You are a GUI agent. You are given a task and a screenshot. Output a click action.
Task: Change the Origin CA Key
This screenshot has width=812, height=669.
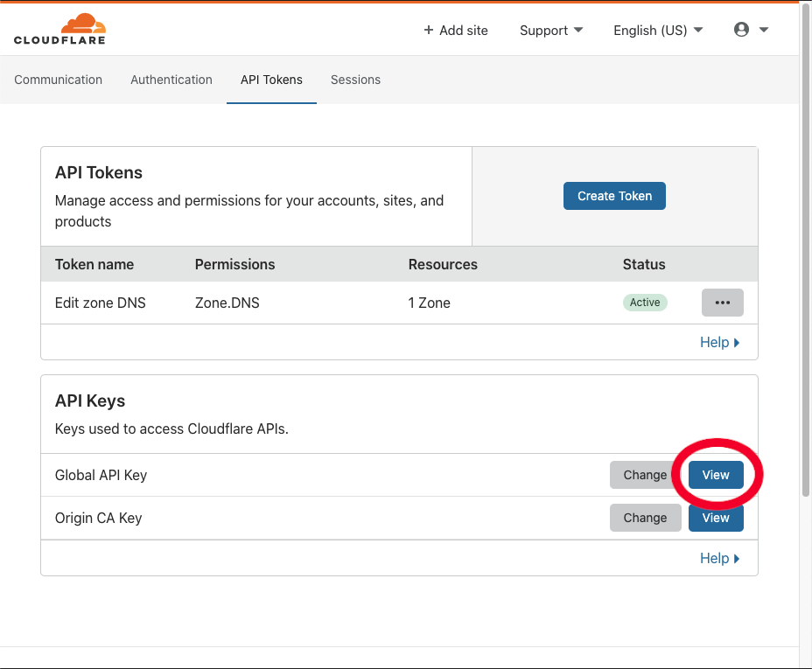(645, 518)
